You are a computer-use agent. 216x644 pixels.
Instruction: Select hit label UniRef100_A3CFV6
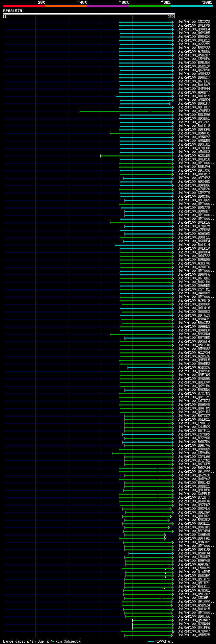click(x=194, y=263)
